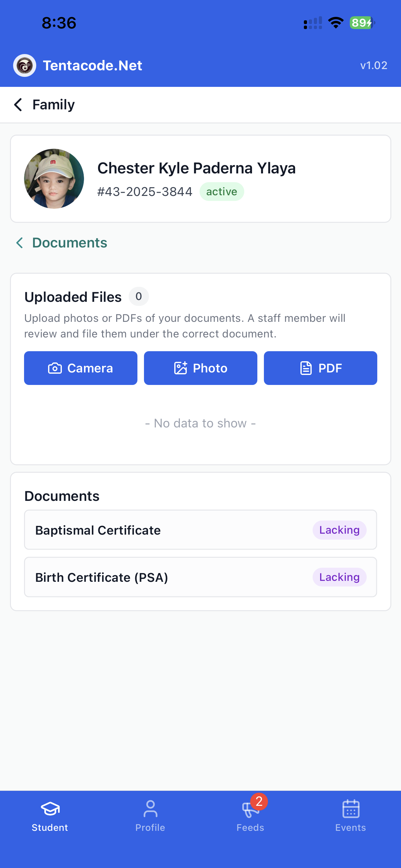Image resolution: width=401 pixels, height=868 pixels.
Task: Go back using the Family chevron
Action: coord(18,105)
